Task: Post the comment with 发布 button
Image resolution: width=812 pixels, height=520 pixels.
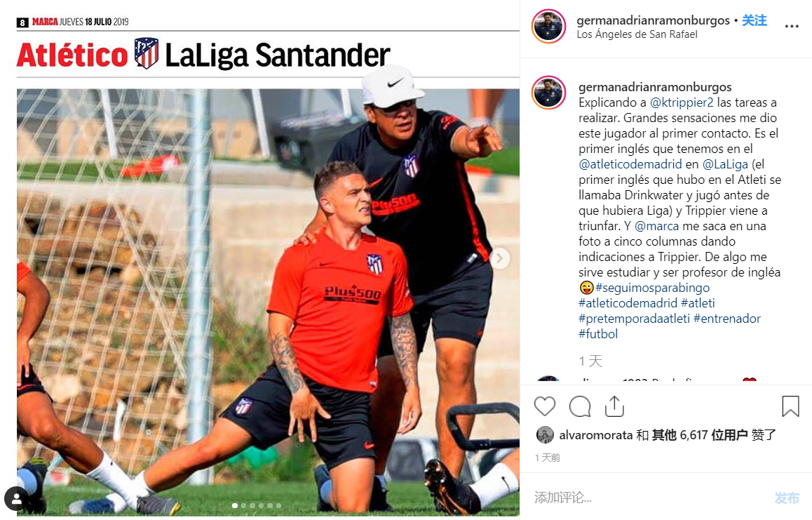Action: click(x=787, y=498)
